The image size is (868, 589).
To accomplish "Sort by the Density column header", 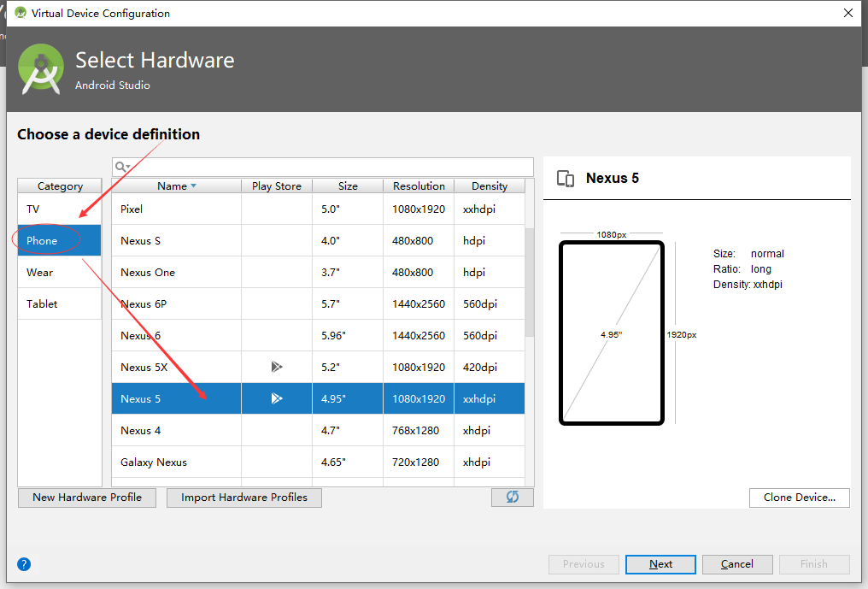I will coord(490,186).
